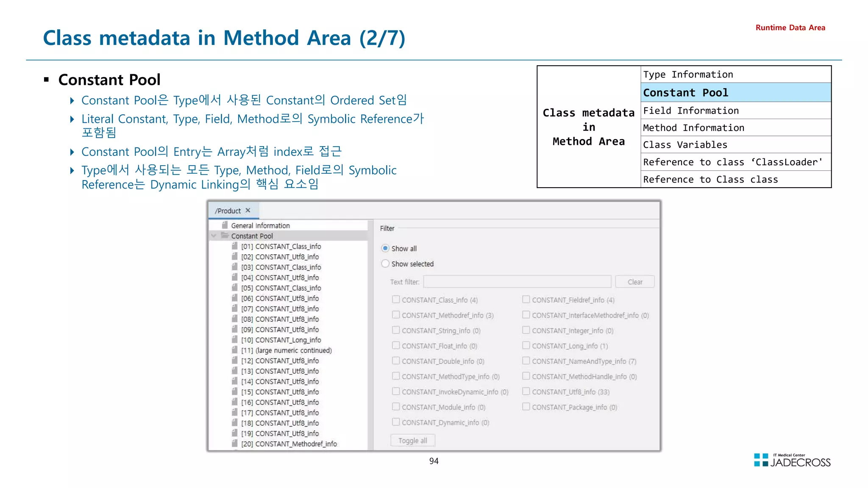
Task: Close the /Product tab
Action: (248, 211)
